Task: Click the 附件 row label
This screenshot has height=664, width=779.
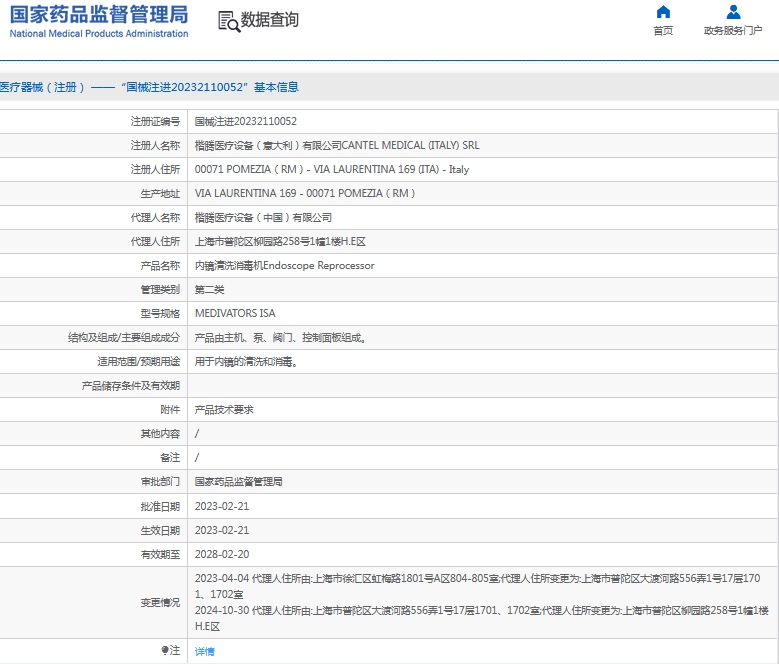Action: 170,410
